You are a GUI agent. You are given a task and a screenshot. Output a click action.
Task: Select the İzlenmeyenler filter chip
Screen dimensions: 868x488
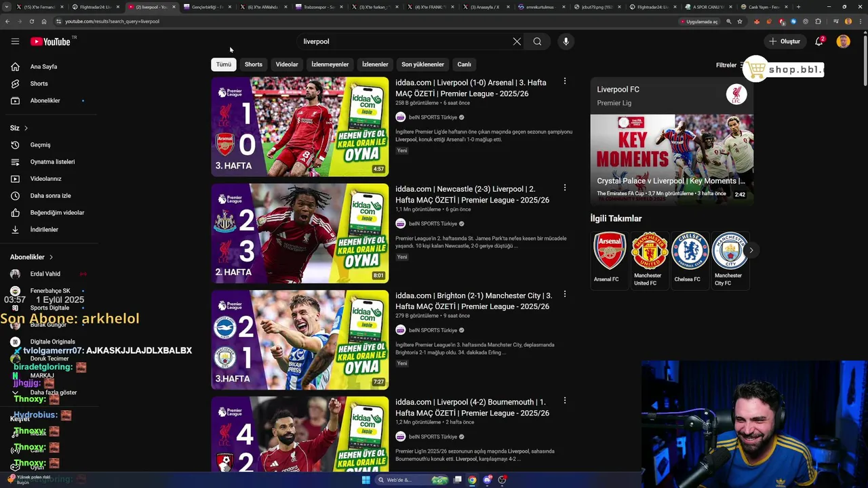tap(330, 64)
